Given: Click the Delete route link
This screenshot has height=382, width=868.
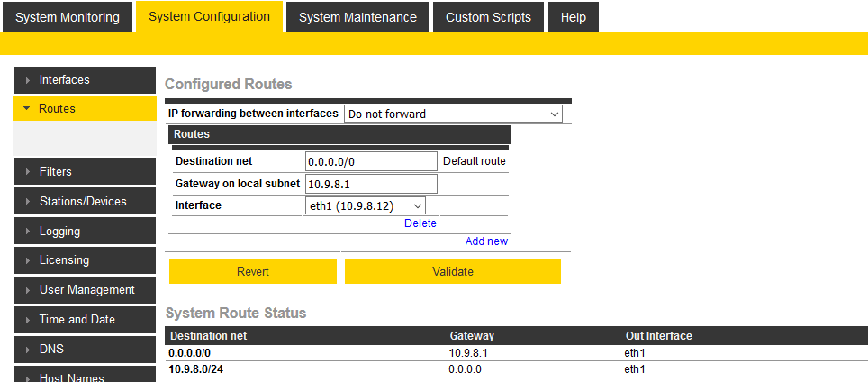Looking at the screenshot, I should pos(420,223).
